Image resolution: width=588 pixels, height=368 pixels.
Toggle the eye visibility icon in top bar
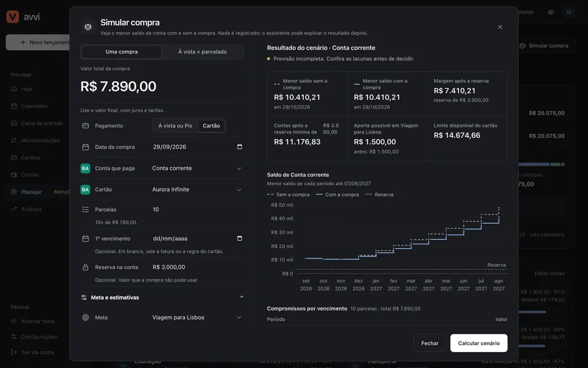551,12
